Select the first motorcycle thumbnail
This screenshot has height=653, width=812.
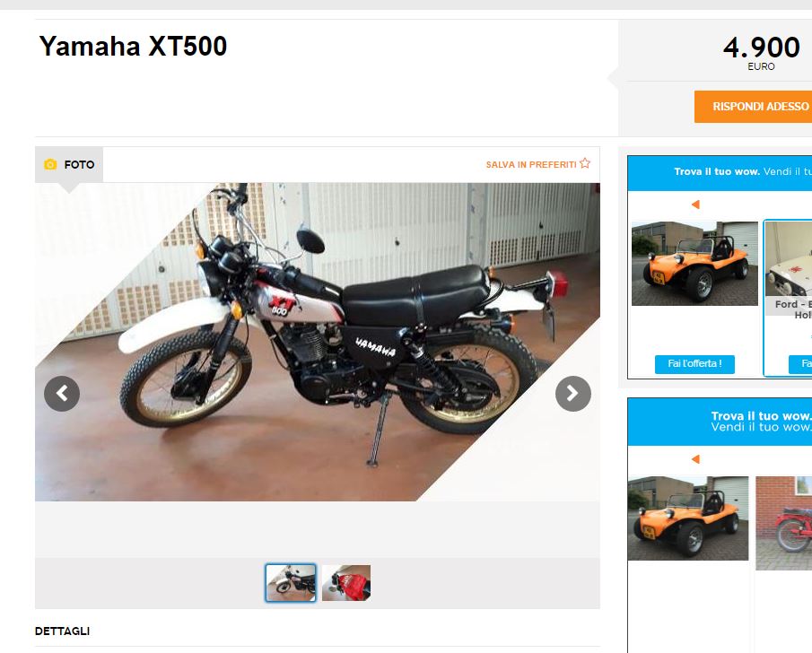(x=291, y=583)
